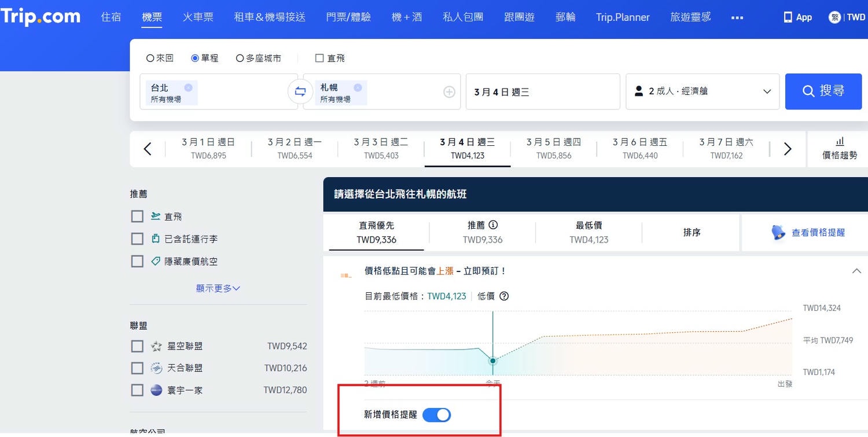
Task: Select the 最低價 TWD4,123 sort tab
Action: tap(589, 232)
